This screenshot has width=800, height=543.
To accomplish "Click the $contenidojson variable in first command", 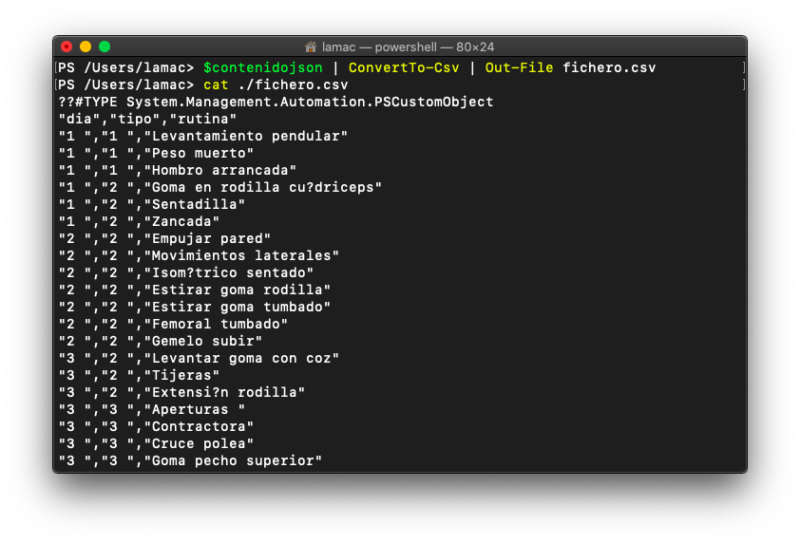I will [263, 68].
